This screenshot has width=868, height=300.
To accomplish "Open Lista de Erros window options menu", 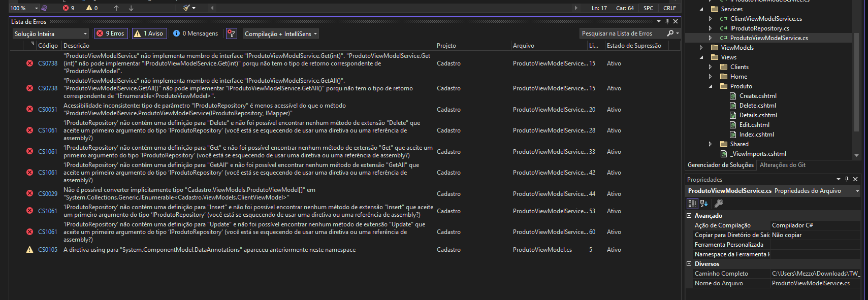I will [659, 21].
